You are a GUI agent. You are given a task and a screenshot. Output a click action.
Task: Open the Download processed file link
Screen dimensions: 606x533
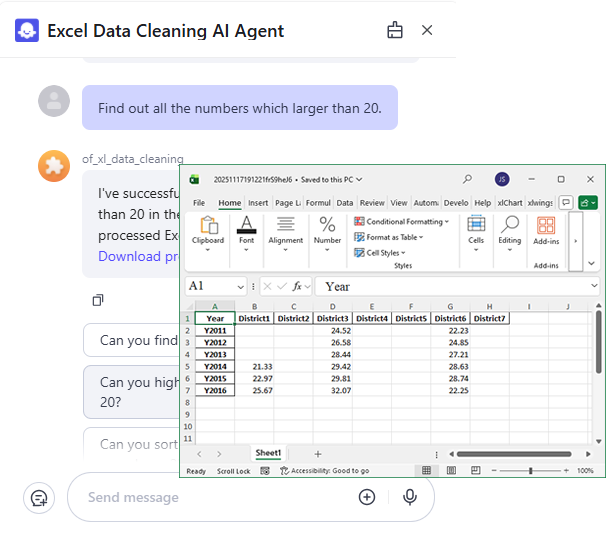[x=138, y=256]
